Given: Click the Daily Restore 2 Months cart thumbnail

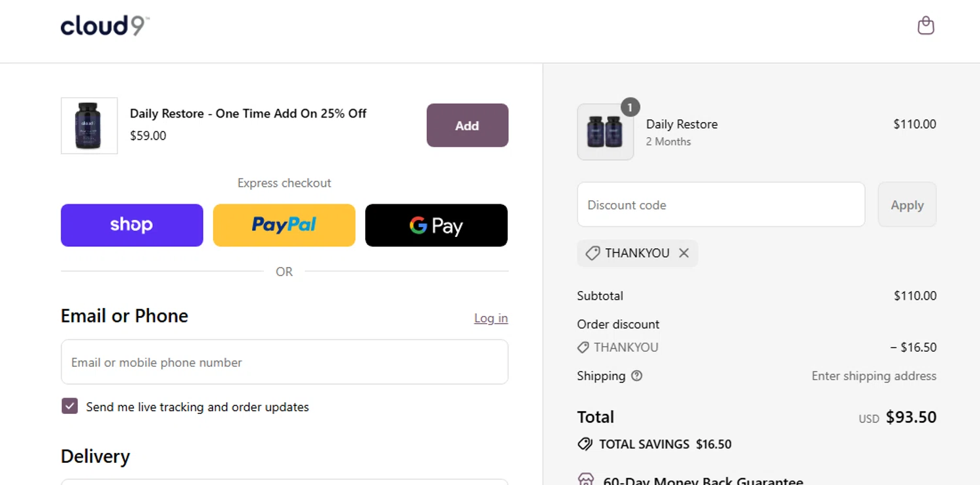Looking at the screenshot, I should 605,132.
